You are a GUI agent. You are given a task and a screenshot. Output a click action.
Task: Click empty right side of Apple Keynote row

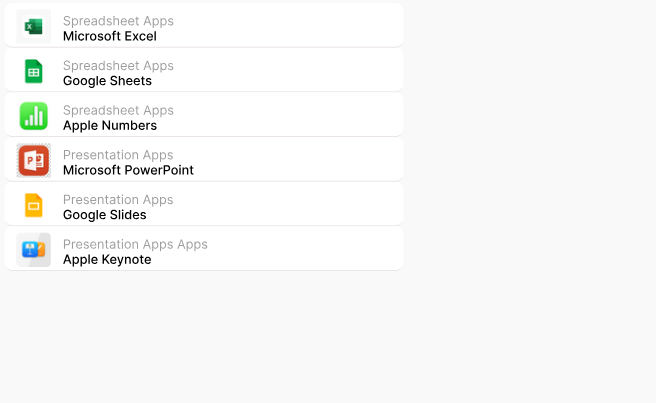coord(320,250)
